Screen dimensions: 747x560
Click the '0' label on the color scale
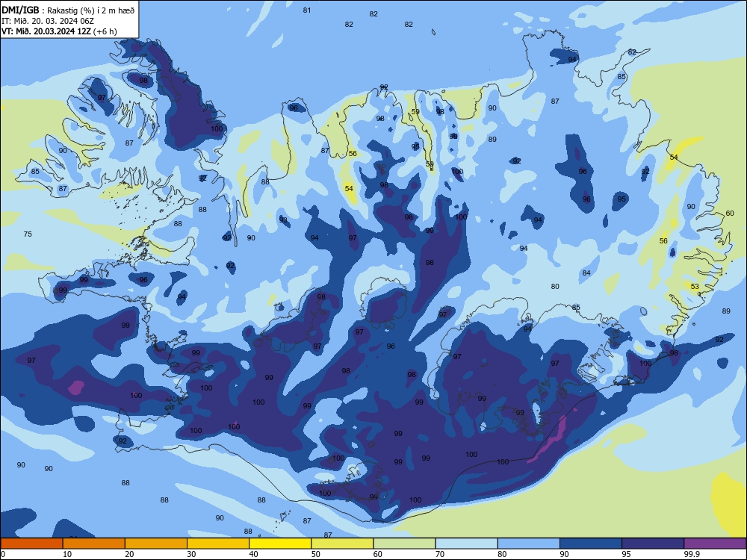(x=3, y=554)
